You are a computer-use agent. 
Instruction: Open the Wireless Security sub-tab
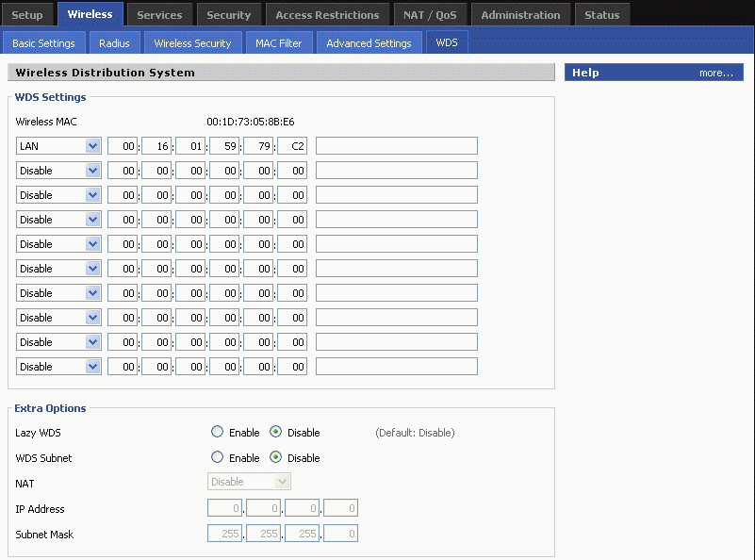[x=192, y=43]
